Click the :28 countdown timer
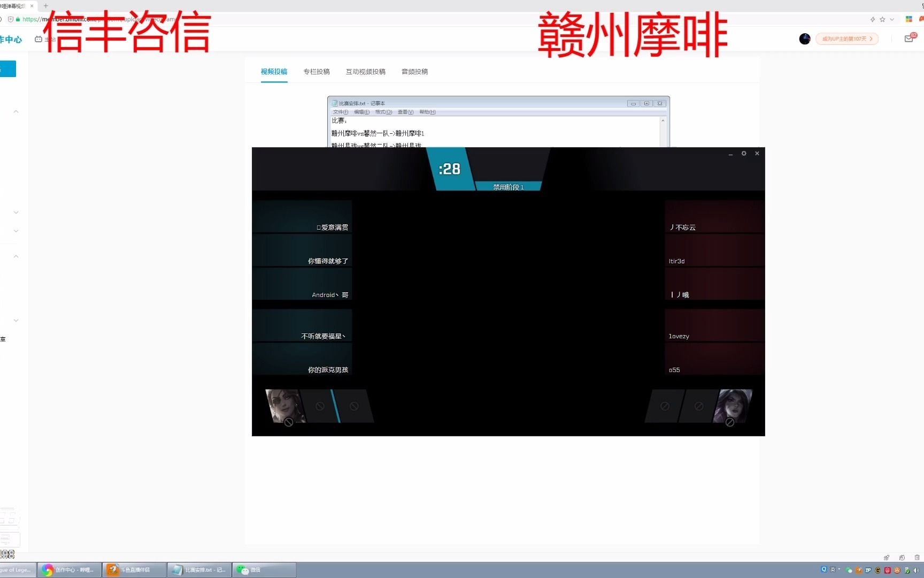 pyautogui.click(x=449, y=169)
